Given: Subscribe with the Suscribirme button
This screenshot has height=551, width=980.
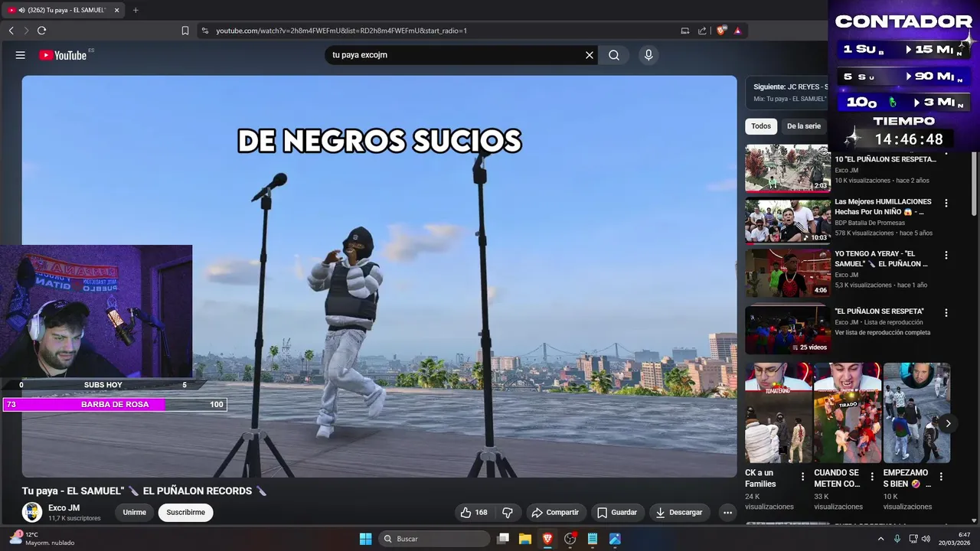Looking at the screenshot, I should [x=186, y=512].
